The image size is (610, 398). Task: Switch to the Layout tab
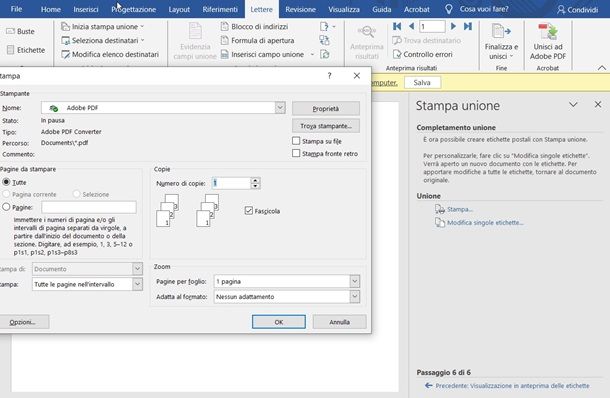click(x=179, y=9)
